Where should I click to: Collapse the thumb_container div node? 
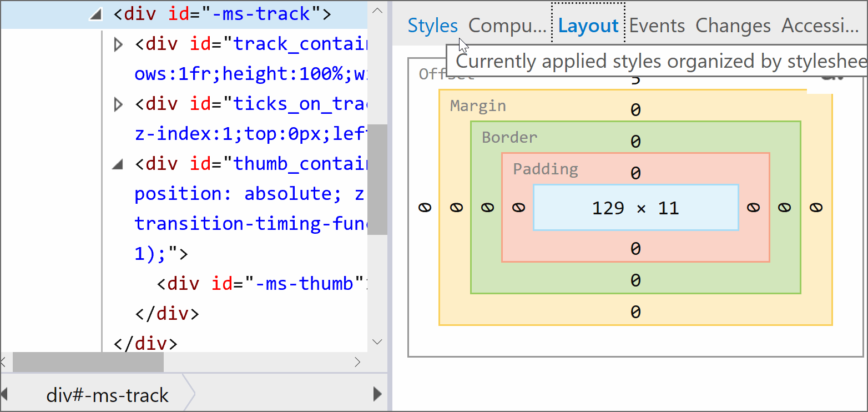pyautogui.click(x=118, y=165)
